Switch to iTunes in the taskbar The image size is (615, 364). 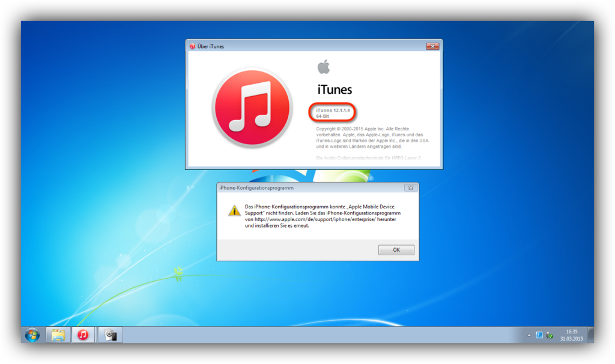point(83,335)
